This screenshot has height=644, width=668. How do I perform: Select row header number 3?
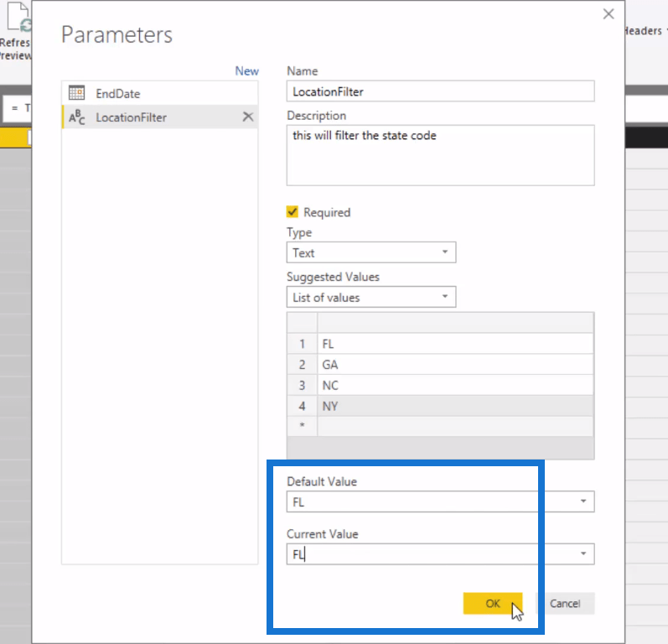[x=302, y=385]
